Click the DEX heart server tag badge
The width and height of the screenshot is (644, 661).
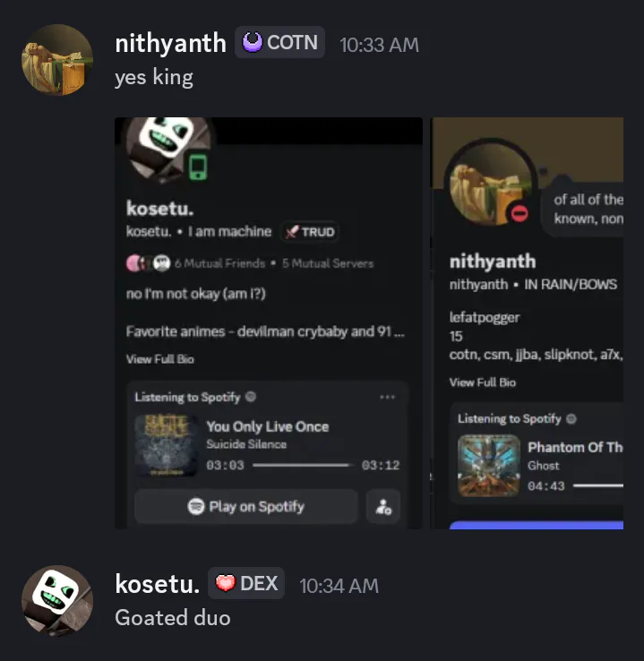[246, 583]
